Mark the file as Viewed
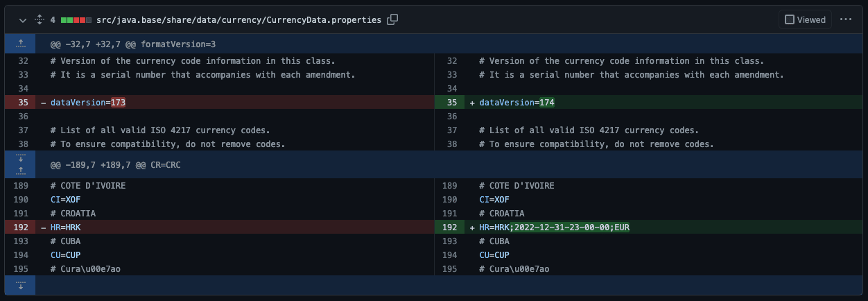Screen dimensions: 868x301 [x=805, y=20]
